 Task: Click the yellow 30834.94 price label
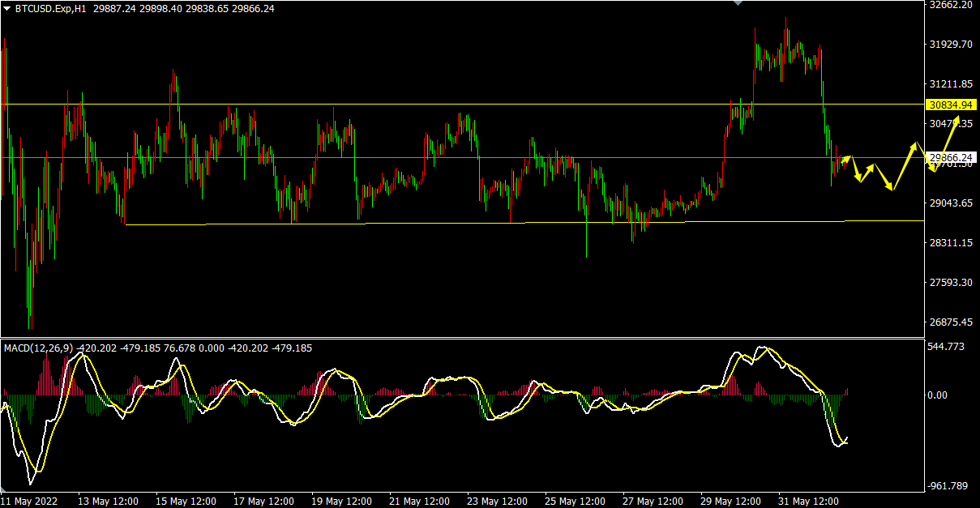point(950,105)
